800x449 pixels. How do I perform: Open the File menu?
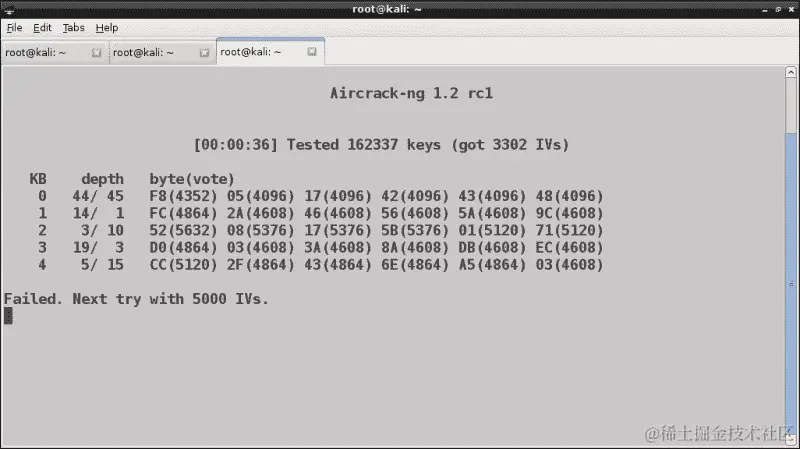14,28
